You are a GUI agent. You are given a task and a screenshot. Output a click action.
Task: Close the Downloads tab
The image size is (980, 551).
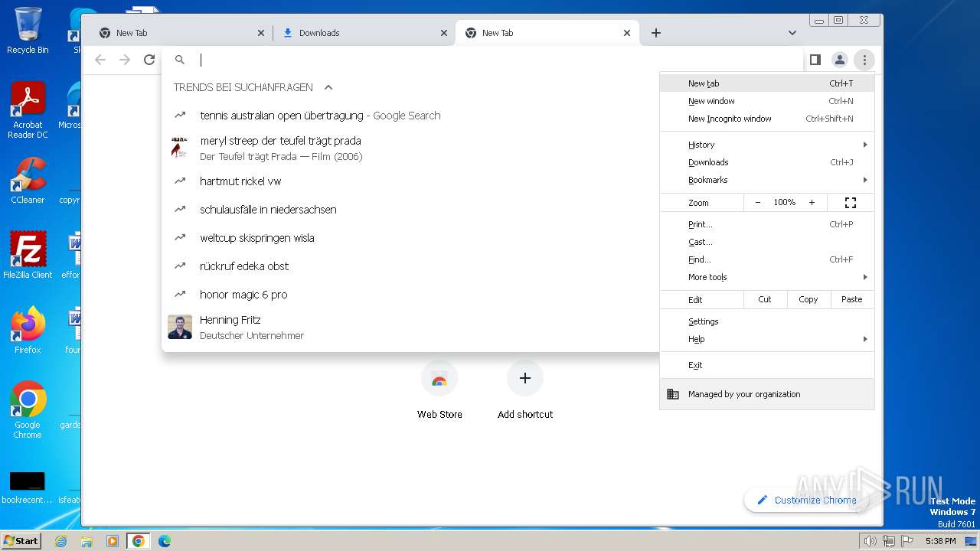(x=444, y=33)
